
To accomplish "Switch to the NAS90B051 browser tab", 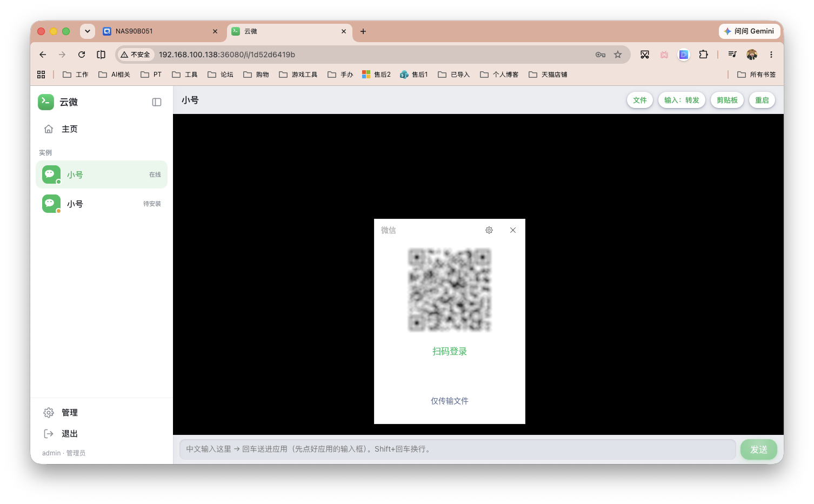I will click(x=161, y=31).
